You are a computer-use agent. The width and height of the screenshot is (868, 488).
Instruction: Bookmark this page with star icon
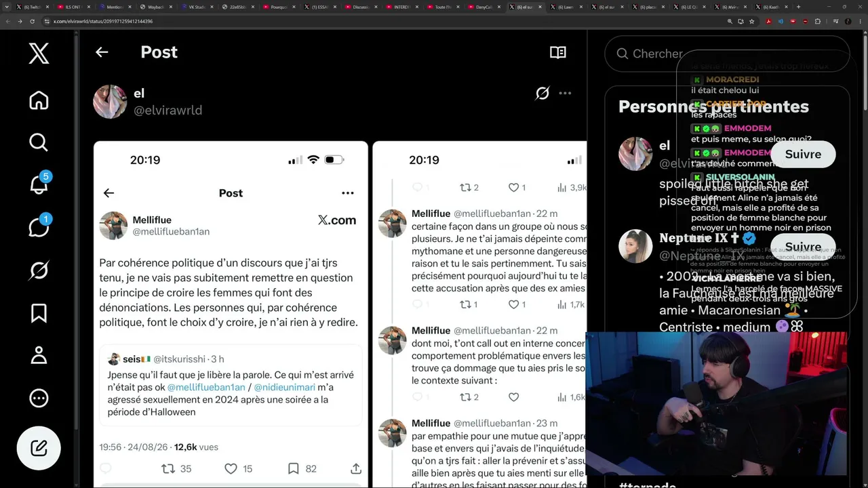coord(752,21)
